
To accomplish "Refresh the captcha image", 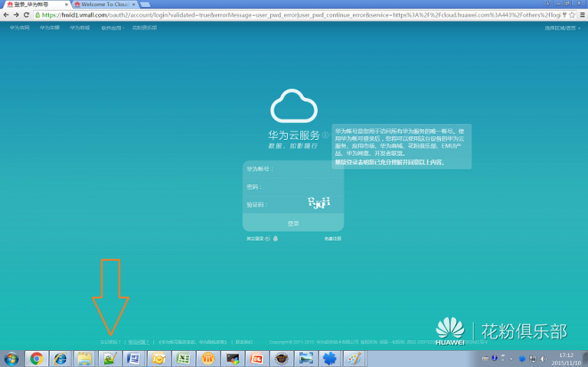I will coord(319,203).
